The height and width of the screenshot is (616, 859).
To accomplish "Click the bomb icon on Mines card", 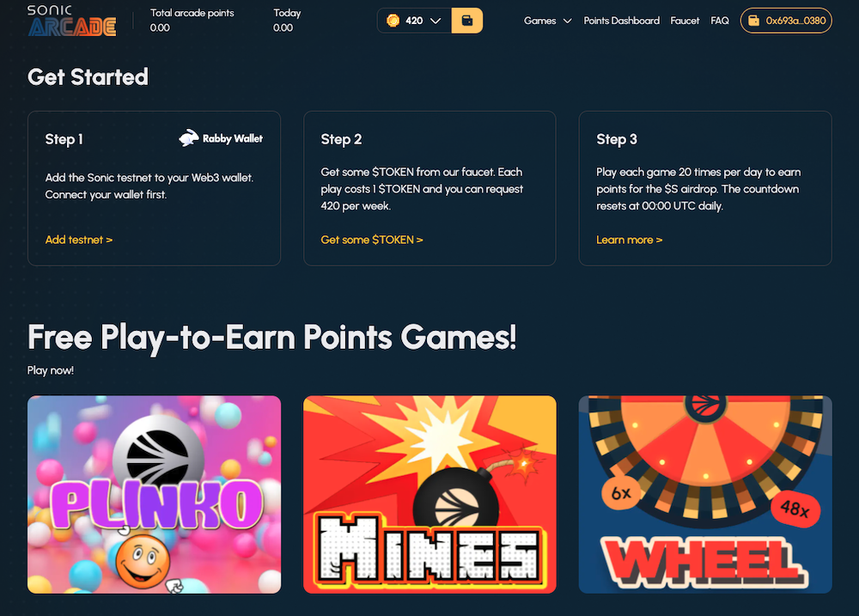I will click(456, 502).
